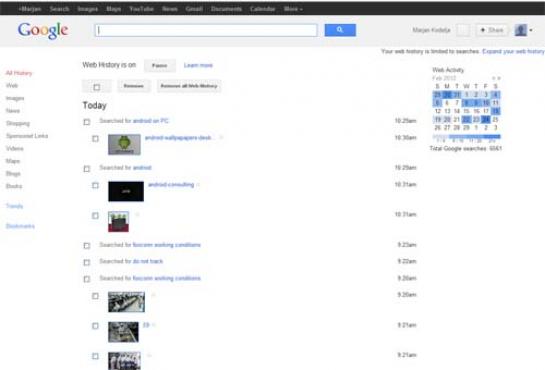
Task: Click the profile avatar picture
Action: click(521, 30)
